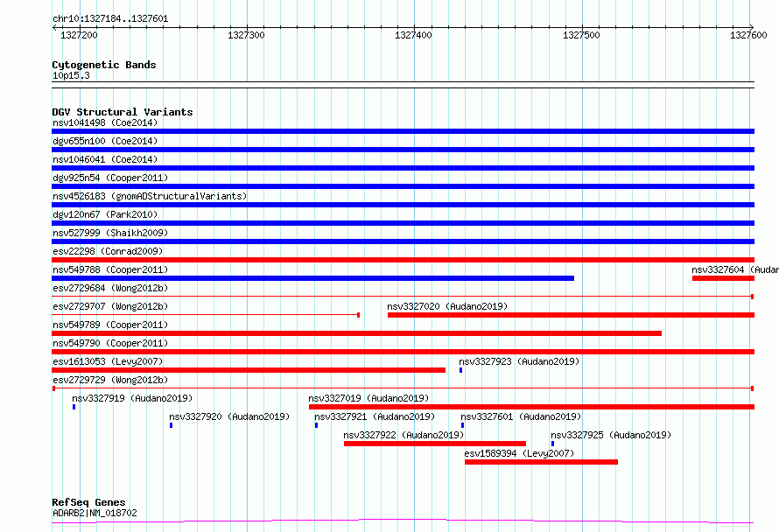Image resolution: width=779 pixels, height=532 pixels.
Task: Click the small blue marker of nsv3327920
Action: coord(172,425)
